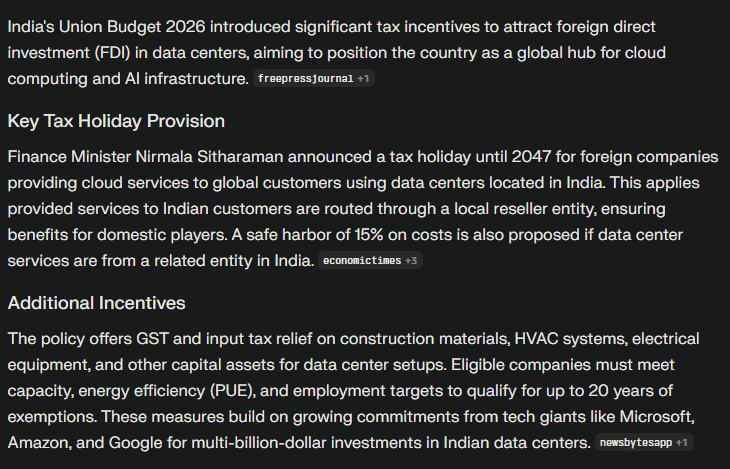730x469 pixels.
Task: Click the "Additional Incentives" heading
Action: pos(96,303)
